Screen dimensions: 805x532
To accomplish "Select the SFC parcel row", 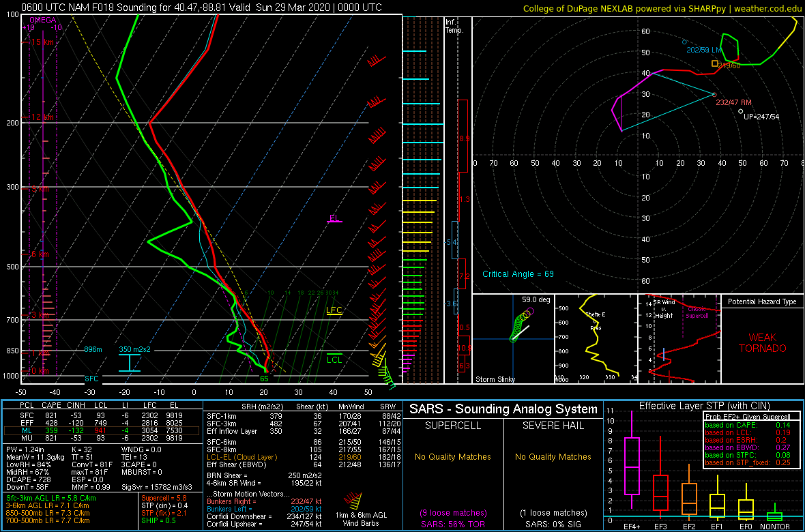I will tap(103, 414).
